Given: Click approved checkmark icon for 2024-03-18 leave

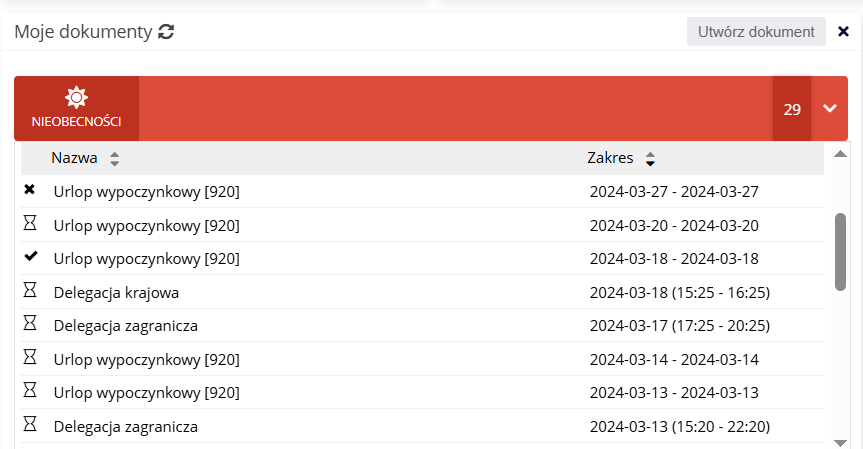Looking at the screenshot, I should click(x=31, y=256).
